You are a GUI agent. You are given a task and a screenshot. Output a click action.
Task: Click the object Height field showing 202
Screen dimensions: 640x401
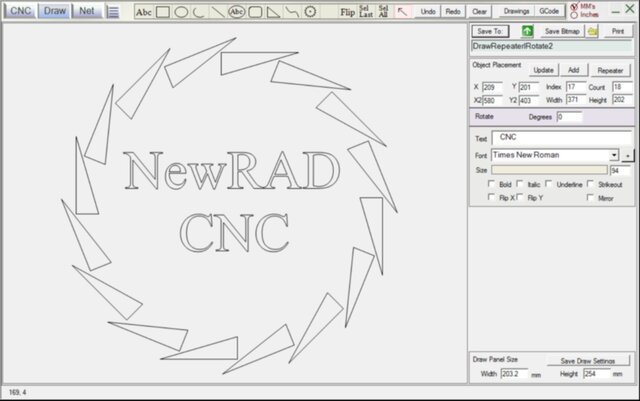coord(622,100)
